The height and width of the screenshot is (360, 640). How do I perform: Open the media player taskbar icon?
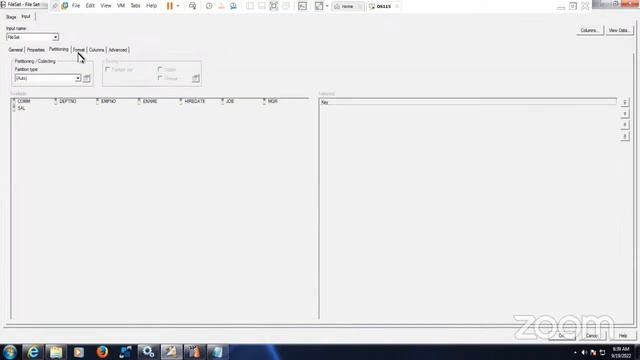point(79,352)
